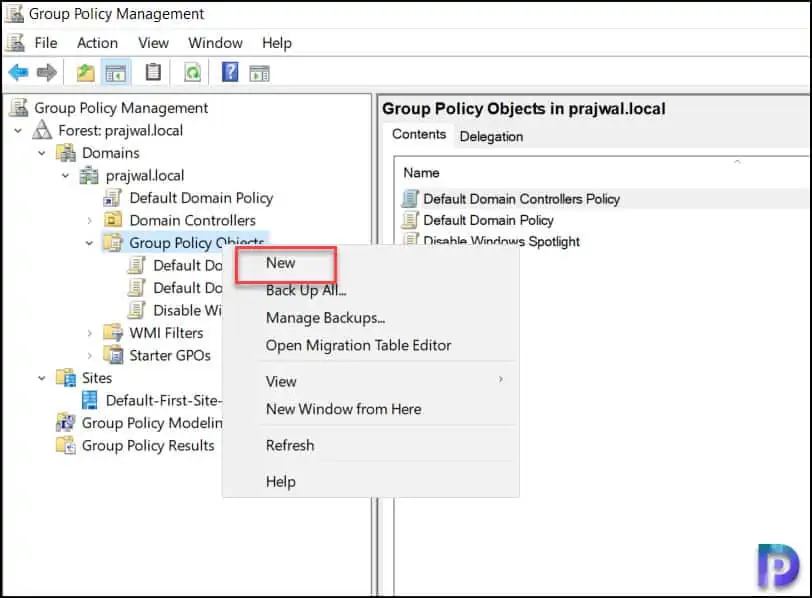Viewport: 812px width, 598px height.
Task: Toggle the Show/Hide Action Pane icon
Action: click(x=260, y=72)
